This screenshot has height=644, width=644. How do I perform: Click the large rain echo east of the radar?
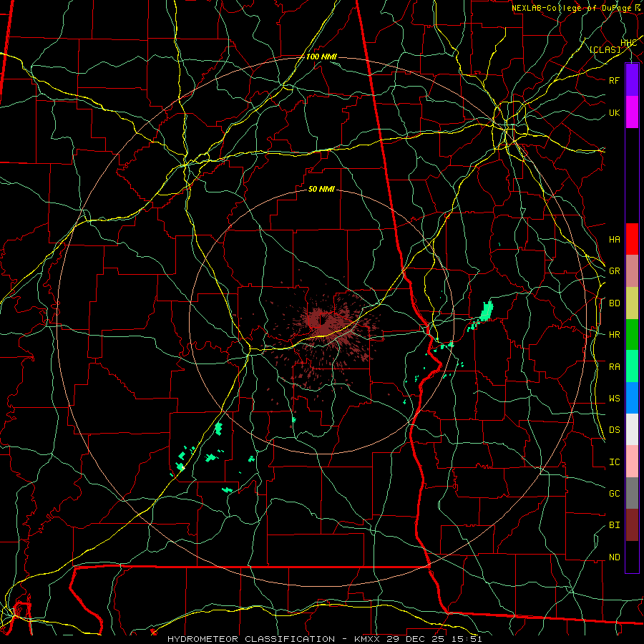[x=487, y=311]
